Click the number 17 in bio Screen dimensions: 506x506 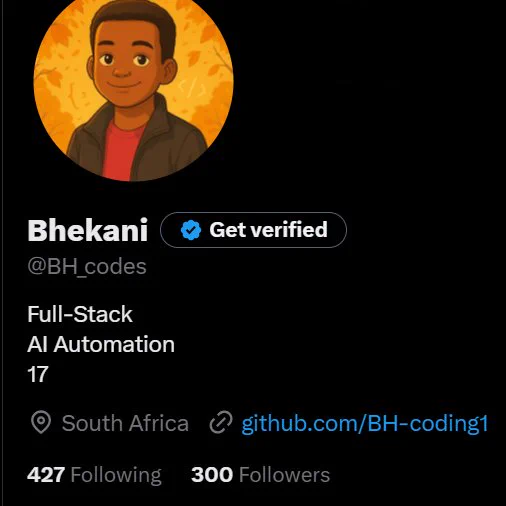(x=38, y=374)
